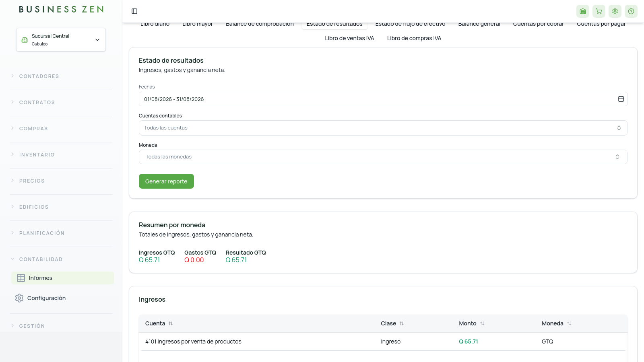Open Informes in the sidebar
644x362 pixels.
coord(62,278)
